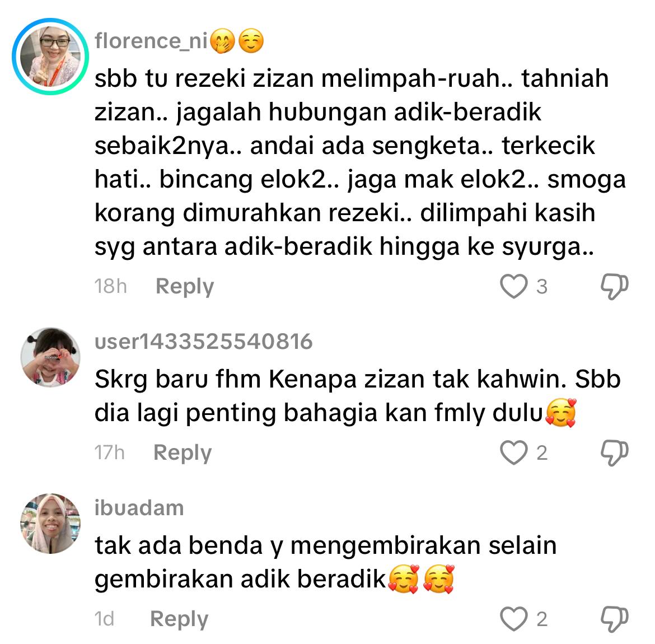The width and height of the screenshot is (655, 644).
Task: Open ibuadam's profile avatar
Action: click(x=50, y=524)
